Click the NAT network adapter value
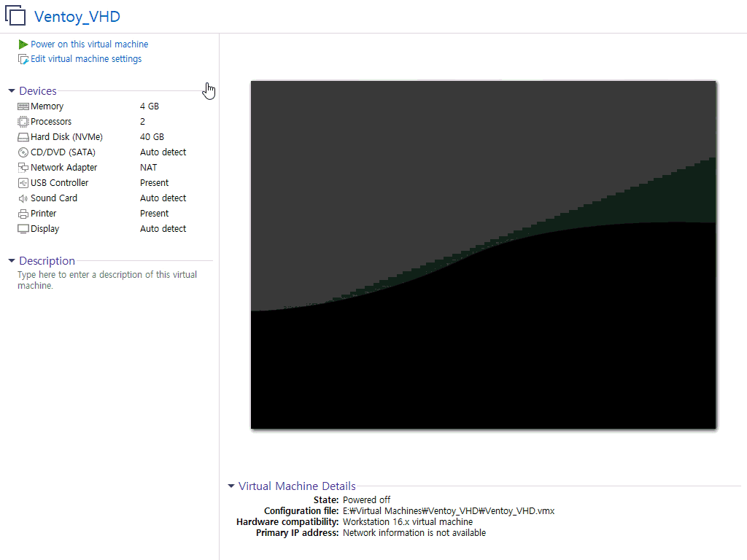Viewport: 747px width, 560px height. 148,168
